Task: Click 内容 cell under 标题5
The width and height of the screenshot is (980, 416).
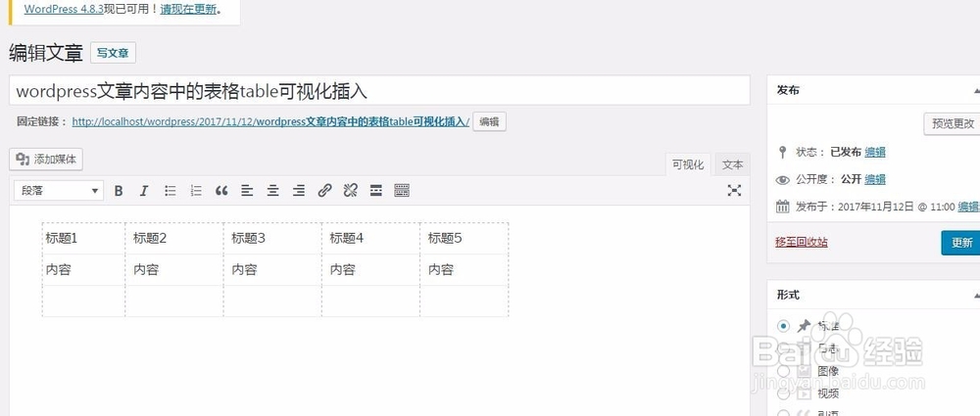Action: tap(464, 270)
